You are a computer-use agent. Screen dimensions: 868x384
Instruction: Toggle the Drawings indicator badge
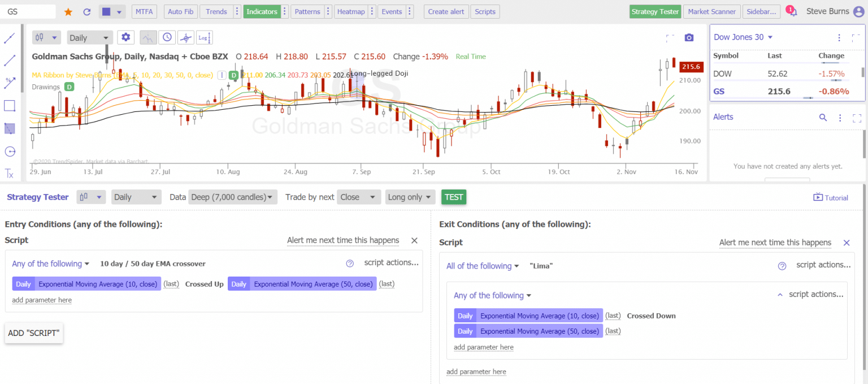70,87
